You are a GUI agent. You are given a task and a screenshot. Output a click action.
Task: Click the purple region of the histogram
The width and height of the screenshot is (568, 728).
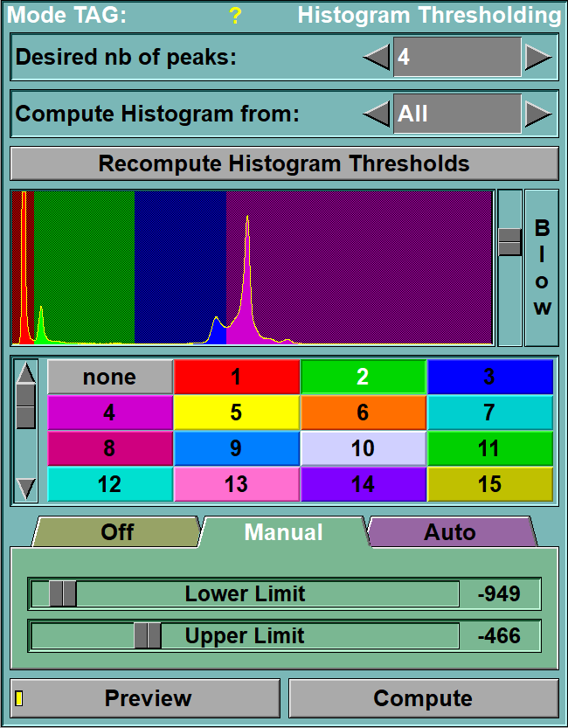point(359,267)
